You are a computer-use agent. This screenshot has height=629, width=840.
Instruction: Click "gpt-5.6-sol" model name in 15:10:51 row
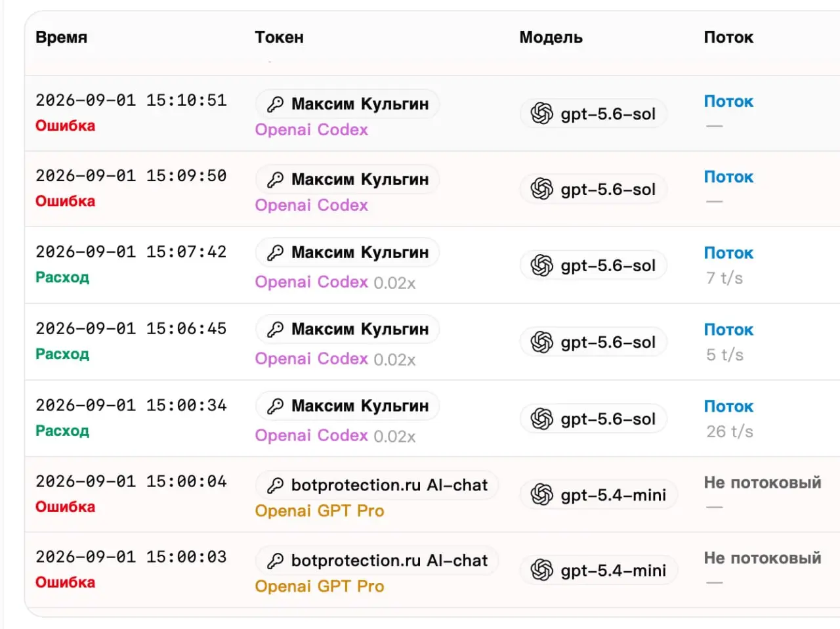(608, 114)
